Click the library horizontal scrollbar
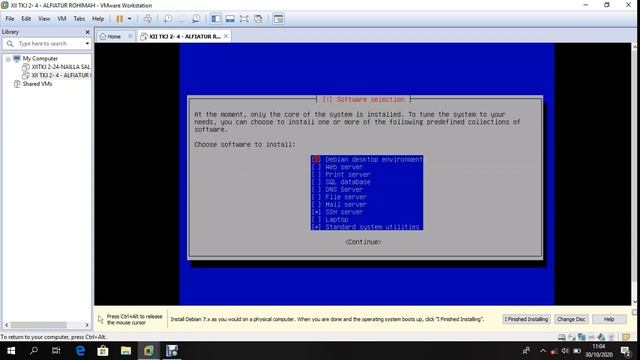This screenshot has height=360, width=640. pos(38,325)
